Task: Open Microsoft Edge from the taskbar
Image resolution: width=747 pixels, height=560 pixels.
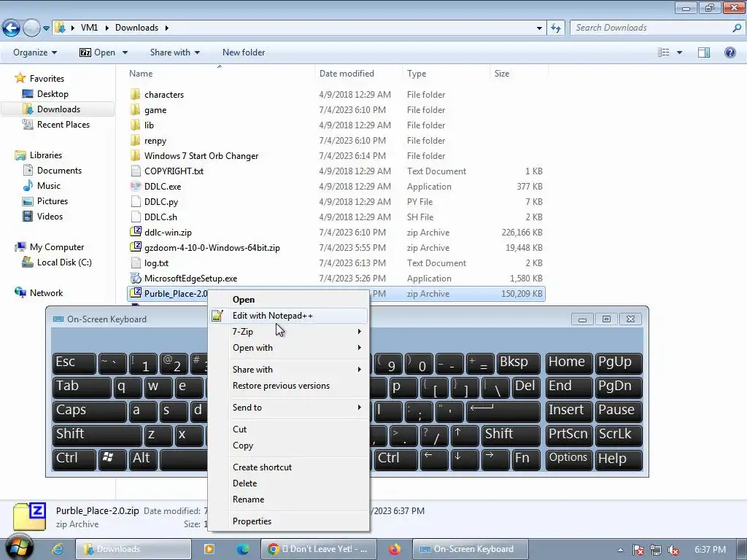Action: [x=243, y=549]
